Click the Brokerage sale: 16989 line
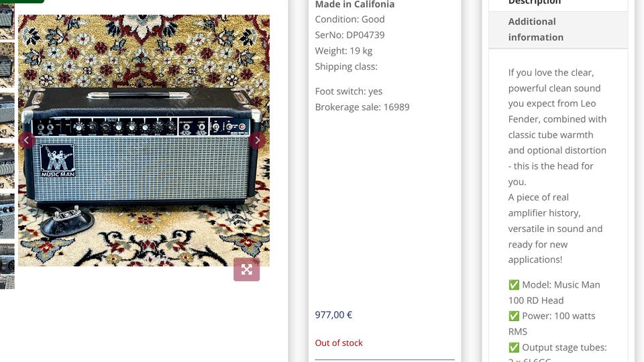This screenshot has width=644, height=362. point(362,107)
